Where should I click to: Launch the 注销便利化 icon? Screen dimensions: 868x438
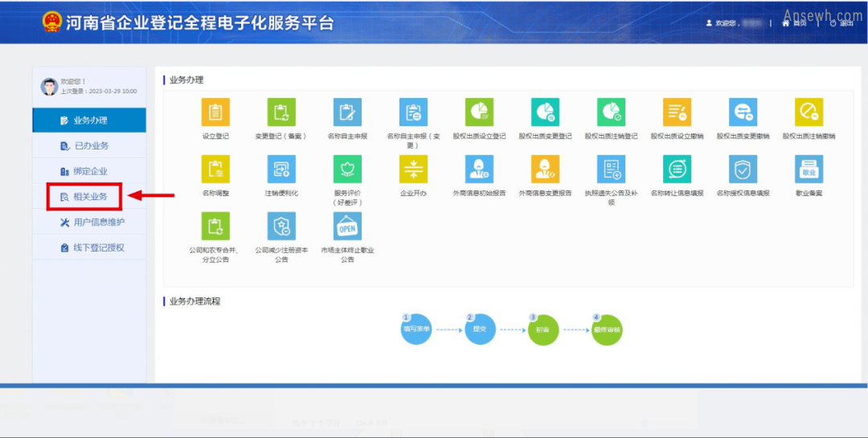click(x=281, y=170)
